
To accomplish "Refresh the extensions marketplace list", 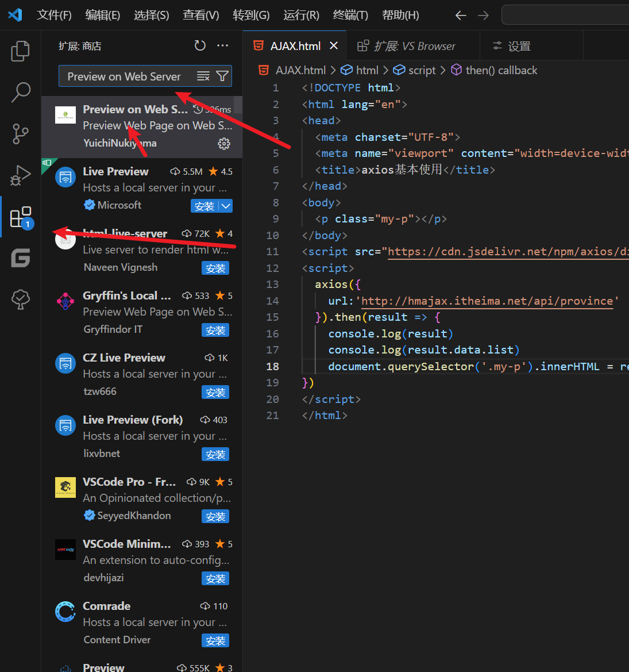I will 200,45.
